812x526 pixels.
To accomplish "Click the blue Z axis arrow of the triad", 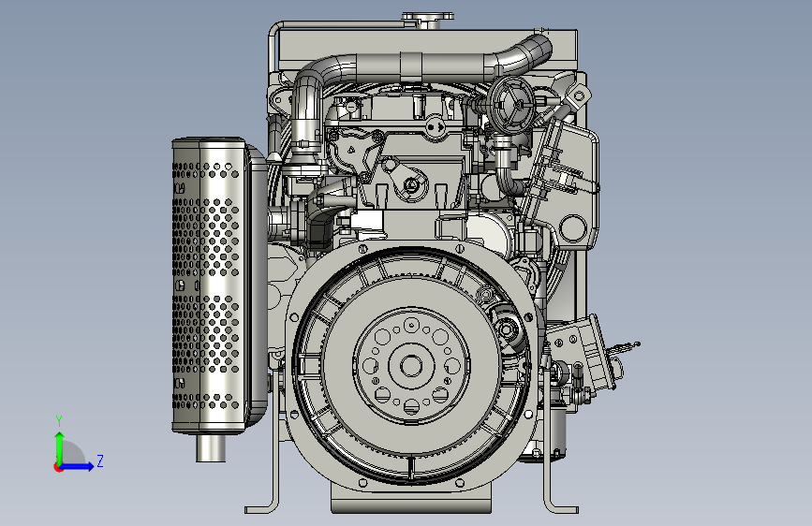I will point(77,466).
